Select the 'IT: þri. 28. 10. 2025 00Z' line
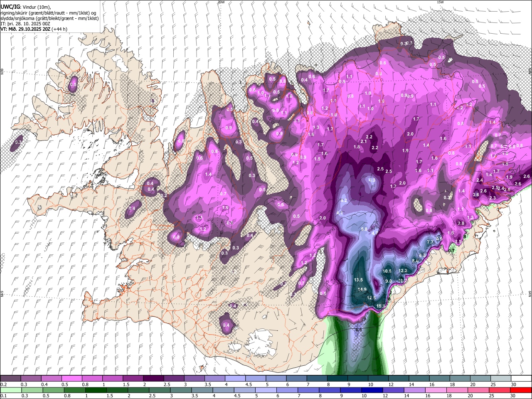The image size is (532, 399). coord(25,24)
